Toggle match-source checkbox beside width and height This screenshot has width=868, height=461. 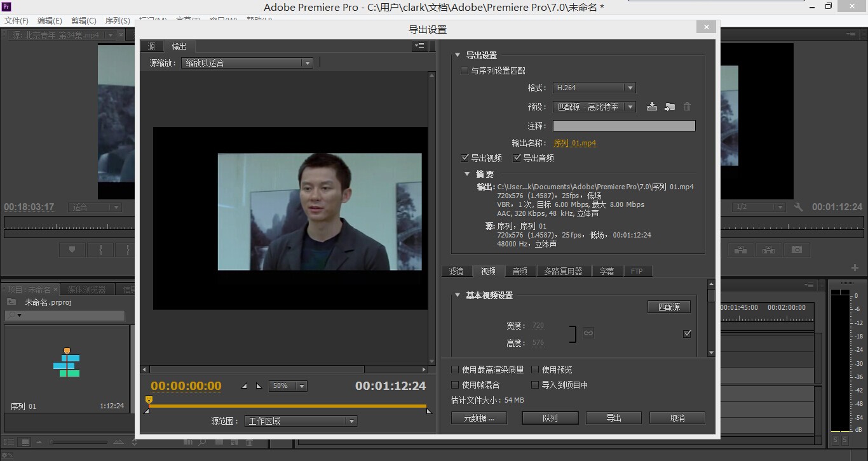click(687, 333)
